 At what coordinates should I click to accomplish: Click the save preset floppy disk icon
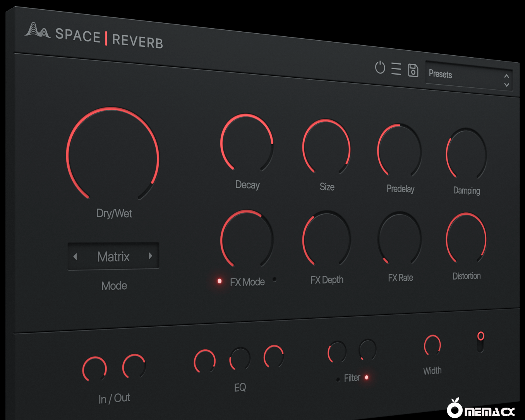(x=413, y=70)
